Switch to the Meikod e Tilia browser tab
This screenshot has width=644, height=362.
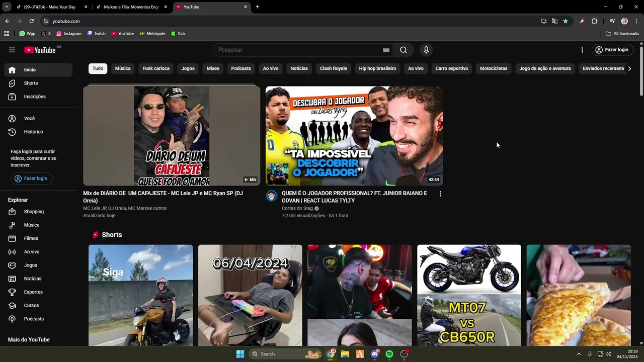pyautogui.click(x=131, y=7)
